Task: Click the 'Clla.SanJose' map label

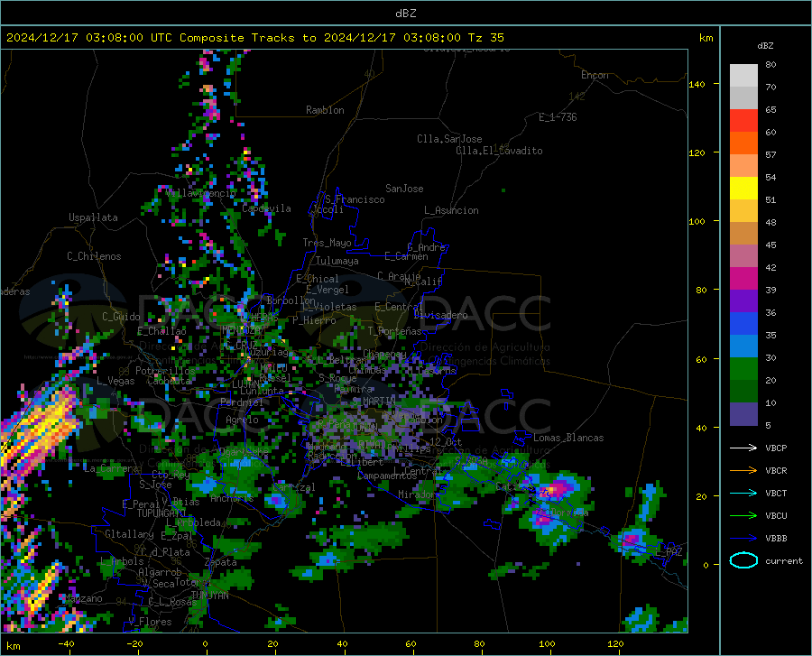Action: tap(449, 139)
